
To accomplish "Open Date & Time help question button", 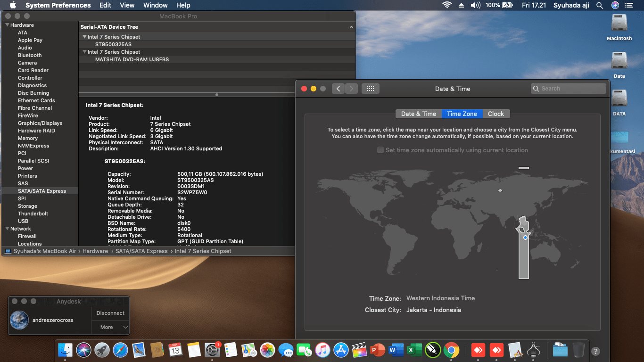I will 595,351.
